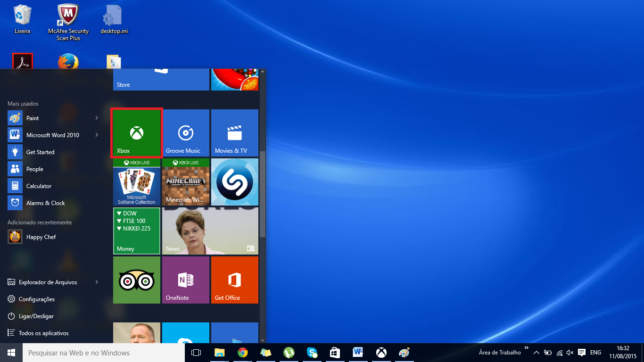Launch Minecraft from the Start menu
Image resolution: width=644 pixels, height=362 pixels.
(x=185, y=182)
